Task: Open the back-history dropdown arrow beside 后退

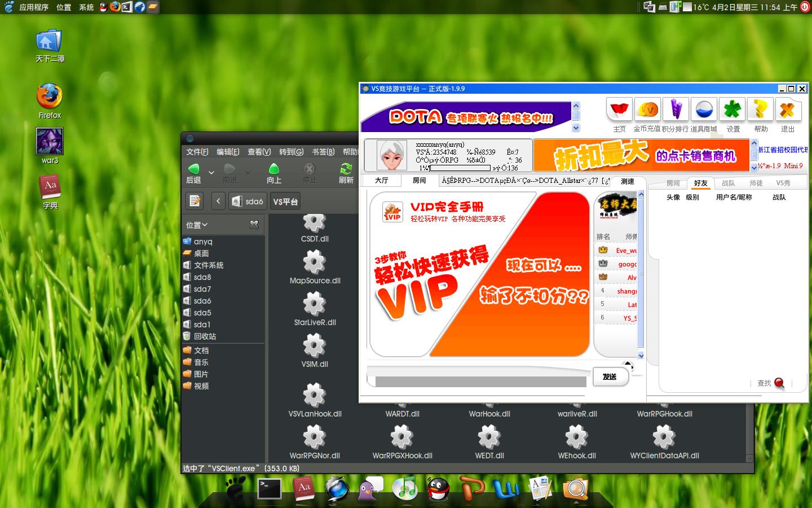Action: point(211,172)
